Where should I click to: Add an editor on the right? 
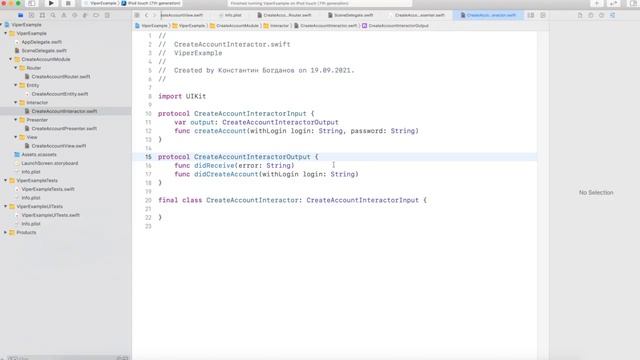point(543,15)
